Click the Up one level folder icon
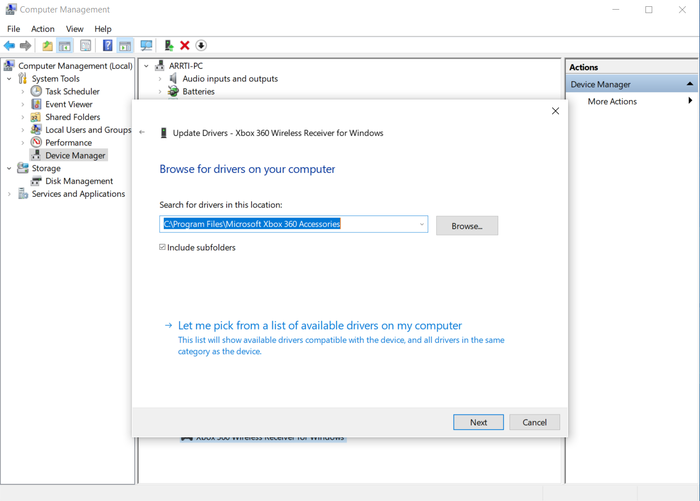 47,46
